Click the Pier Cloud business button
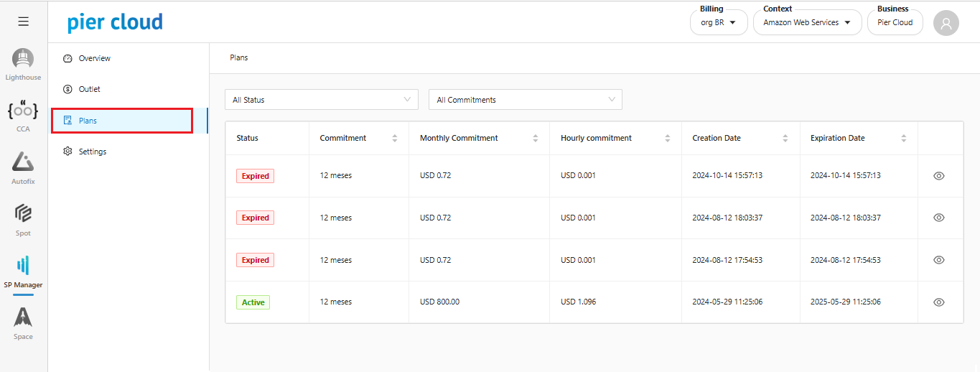Screen dimensions: 980x372 click(x=895, y=23)
